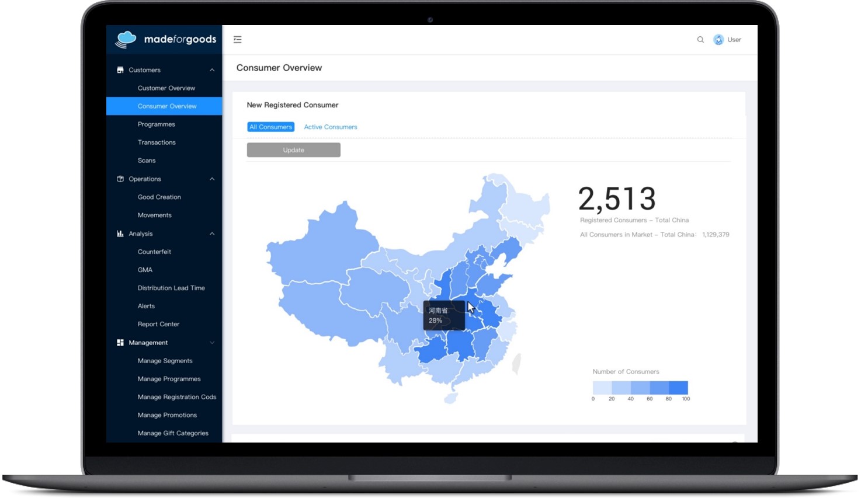Viewport: 868px width, 498px height.
Task: Select the All Consumers tab
Action: (270, 127)
